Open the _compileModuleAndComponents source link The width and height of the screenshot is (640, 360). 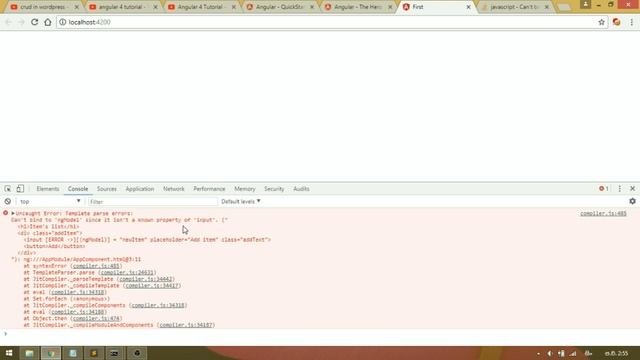pyautogui.click(x=186, y=325)
